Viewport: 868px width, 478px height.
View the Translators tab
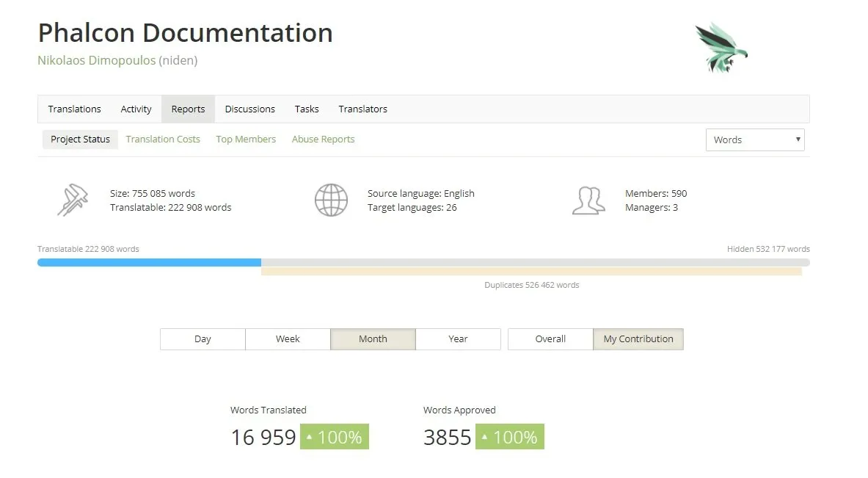pyautogui.click(x=363, y=109)
